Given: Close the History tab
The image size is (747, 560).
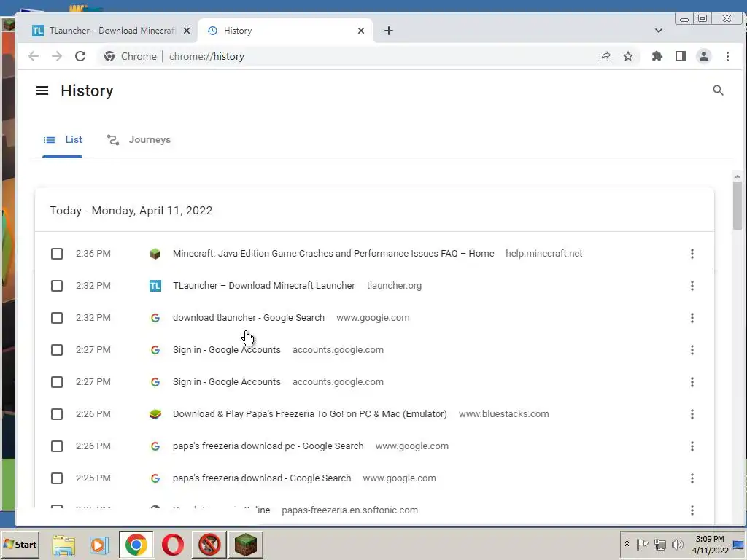Looking at the screenshot, I should click(x=361, y=31).
